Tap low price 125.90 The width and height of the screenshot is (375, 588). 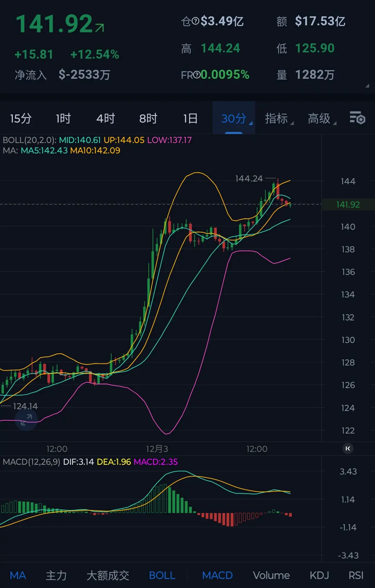click(315, 48)
